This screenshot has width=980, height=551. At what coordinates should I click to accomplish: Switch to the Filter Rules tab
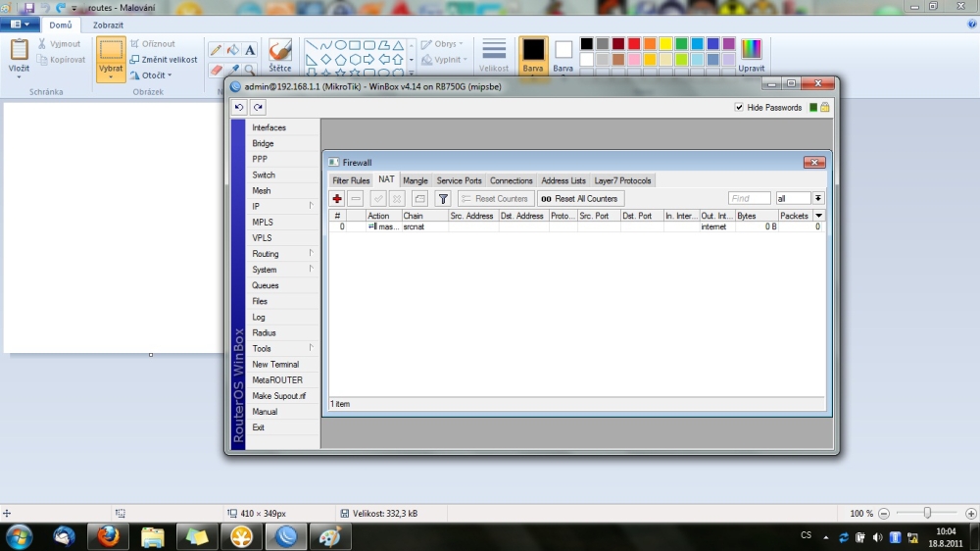coord(351,180)
